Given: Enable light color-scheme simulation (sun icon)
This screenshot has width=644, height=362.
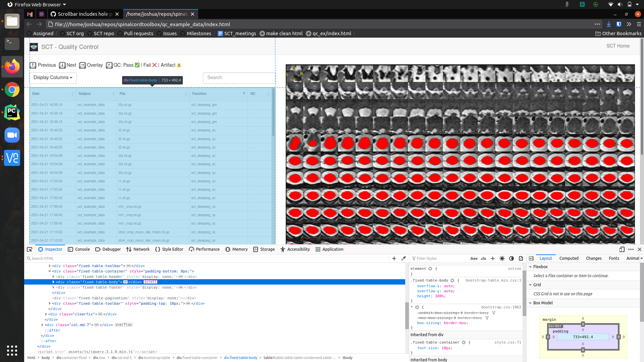Looking at the screenshot, I should (x=502, y=258).
